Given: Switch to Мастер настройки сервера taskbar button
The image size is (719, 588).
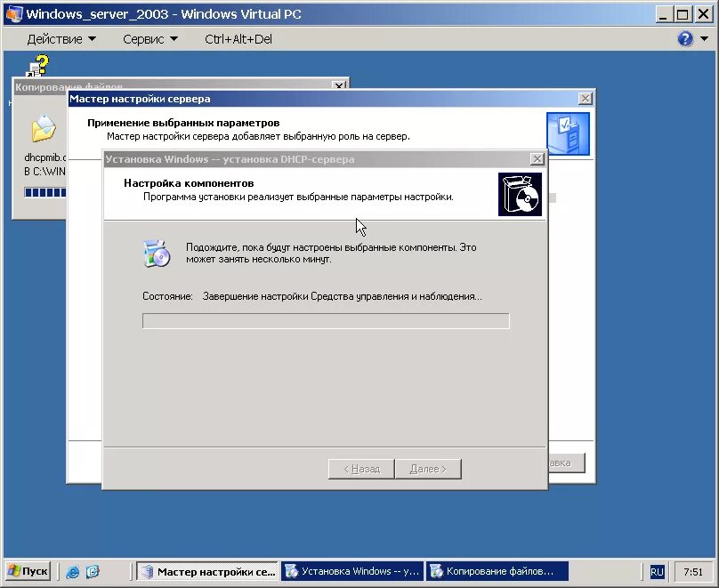Looking at the screenshot, I should [x=207, y=571].
